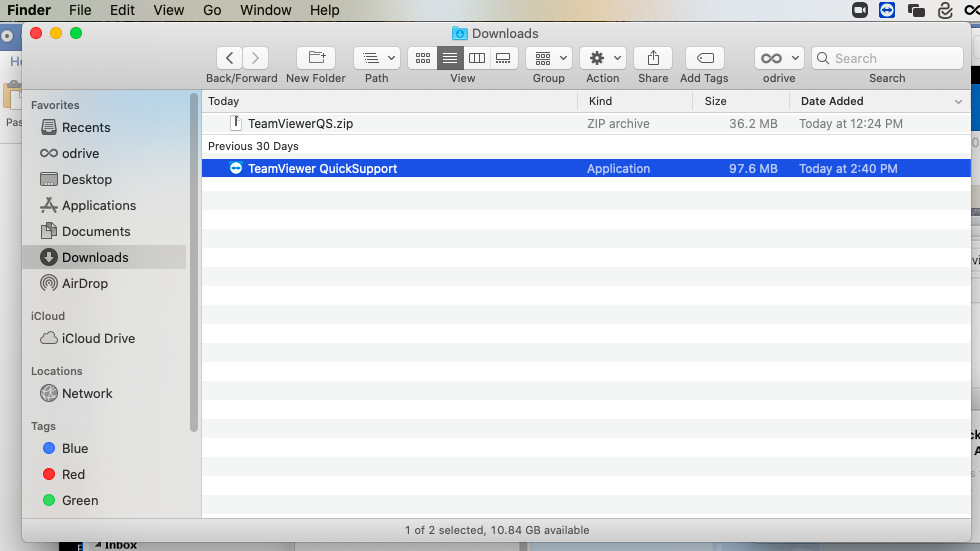This screenshot has height=551, width=980.
Task: Open the Help menu
Action: point(324,10)
